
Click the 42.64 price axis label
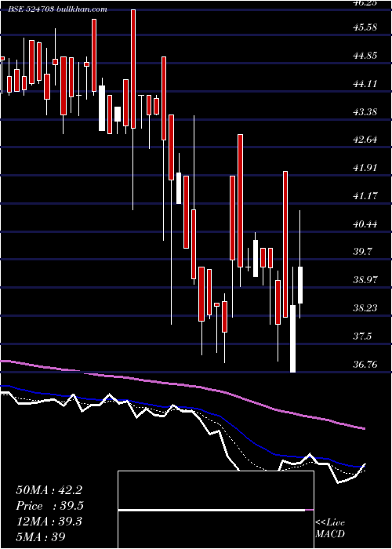[365, 140]
